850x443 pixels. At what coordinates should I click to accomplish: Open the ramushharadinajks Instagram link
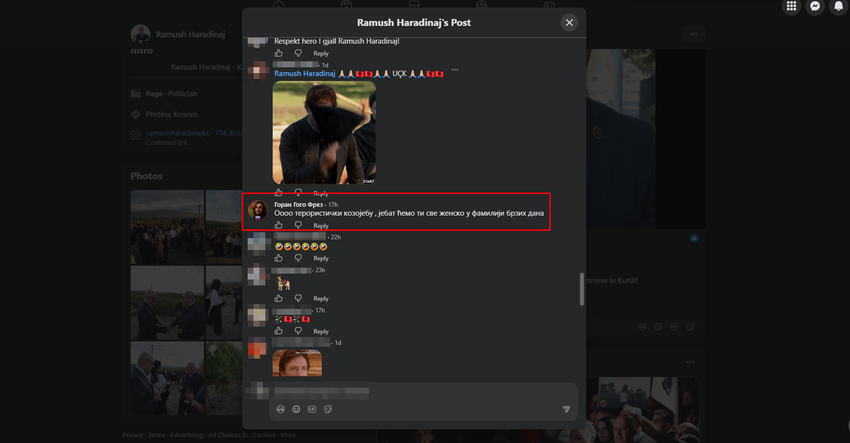[x=177, y=133]
